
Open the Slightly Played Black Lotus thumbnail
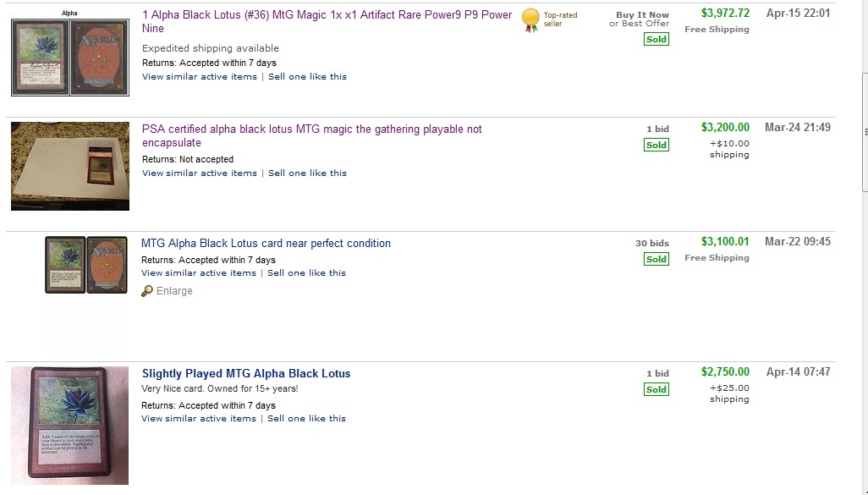point(70,425)
